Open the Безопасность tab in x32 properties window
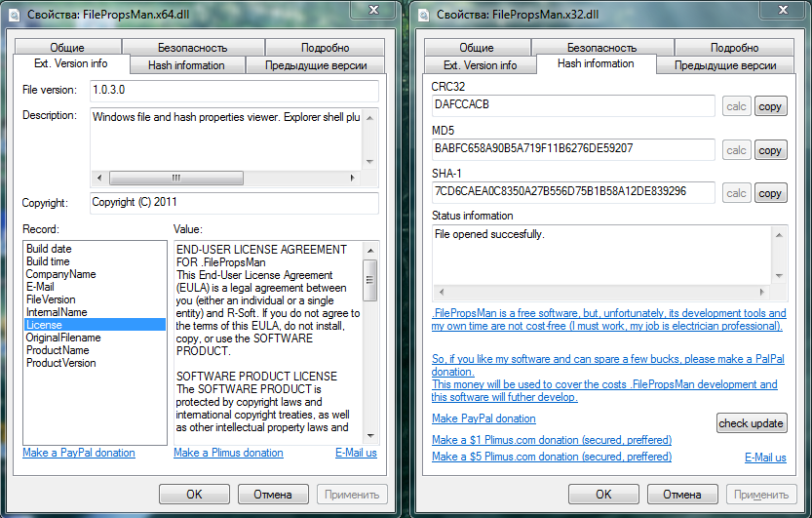This screenshot has width=812, height=518. [x=601, y=47]
